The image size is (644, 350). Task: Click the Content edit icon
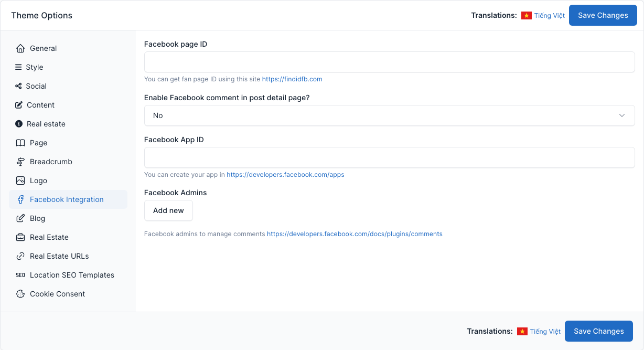[x=19, y=105]
